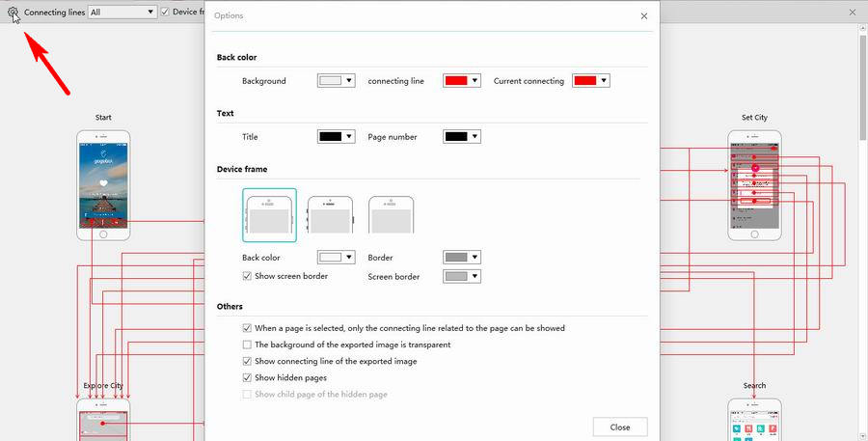868x441 pixels.
Task: Open settings gear icon in top toolbar
Action: [x=13, y=13]
